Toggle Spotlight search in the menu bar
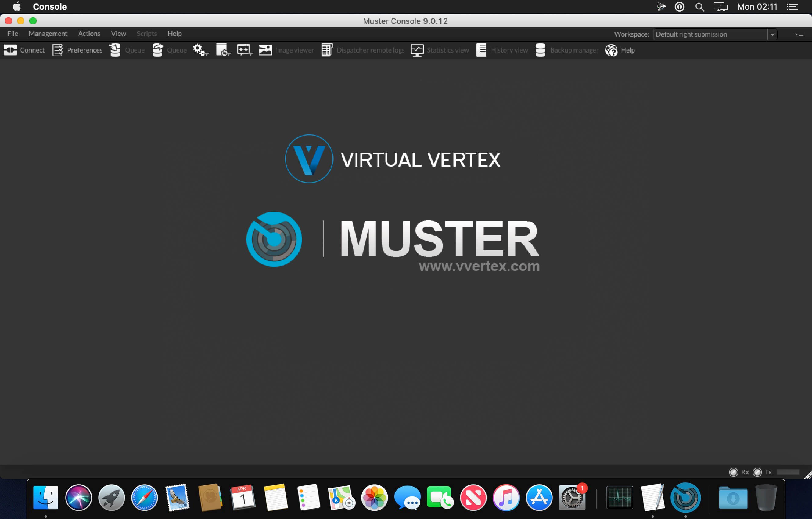Image resolution: width=812 pixels, height=519 pixels. tap(699, 7)
